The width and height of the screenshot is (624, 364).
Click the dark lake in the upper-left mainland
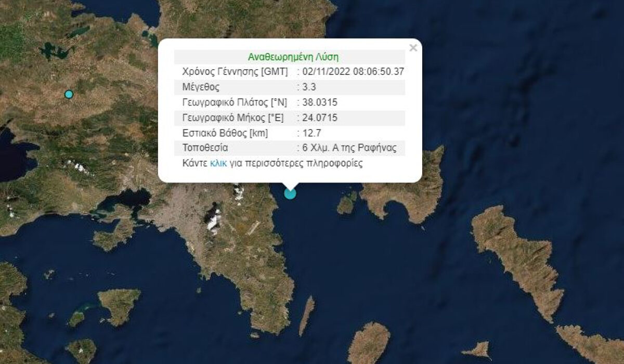[55, 51]
